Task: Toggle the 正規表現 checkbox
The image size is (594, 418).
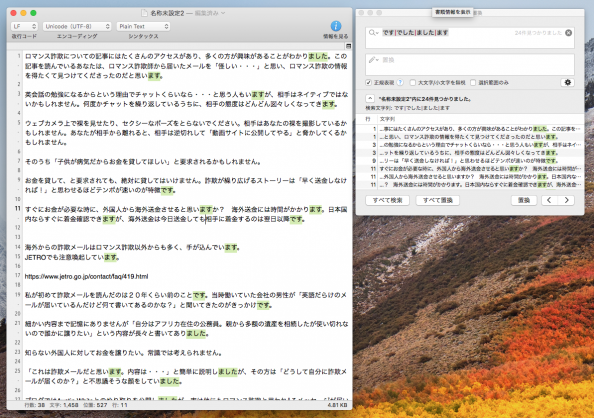Action: (x=368, y=82)
